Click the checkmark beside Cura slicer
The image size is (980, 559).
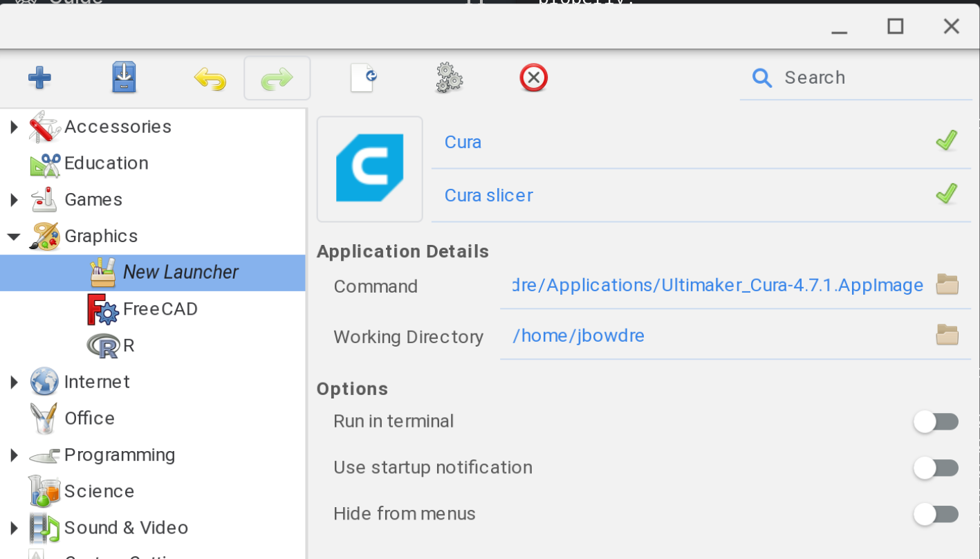coord(947,193)
